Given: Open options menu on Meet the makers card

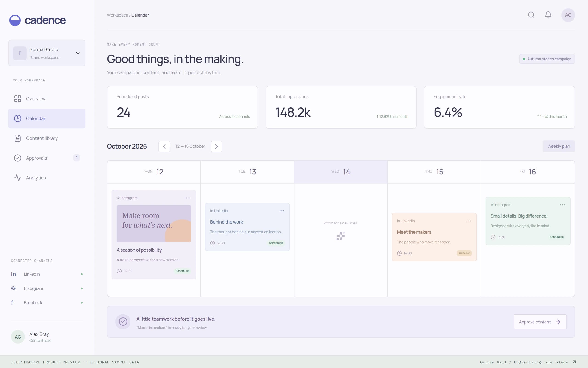Looking at the screenshot, I should click(469, 221).
